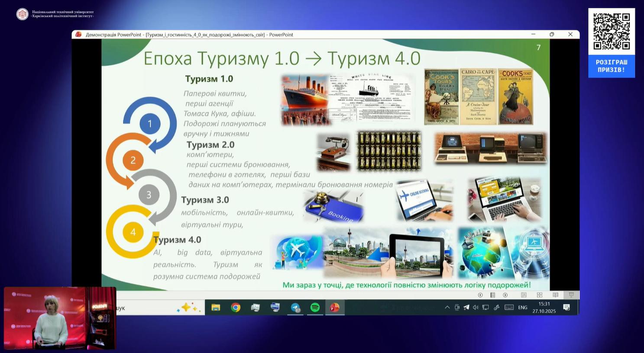
Task: Click the heading Туризм 1.0
Action: click(209, 79)
